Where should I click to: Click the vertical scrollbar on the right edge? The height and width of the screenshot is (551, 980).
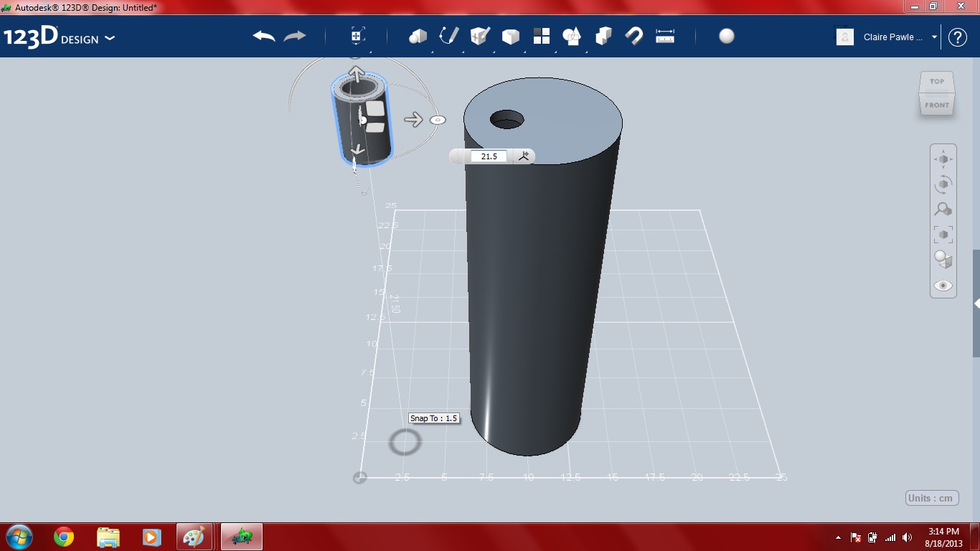[x=976, y=303]
